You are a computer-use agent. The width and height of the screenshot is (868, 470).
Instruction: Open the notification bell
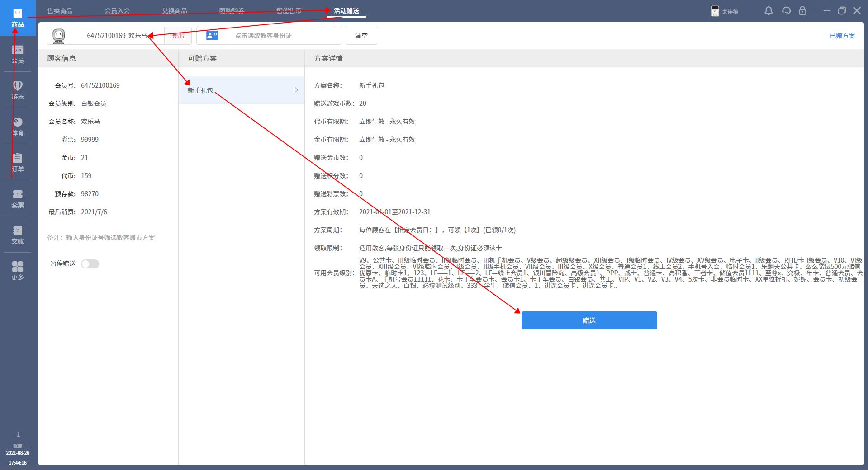[x=768, y=11]
